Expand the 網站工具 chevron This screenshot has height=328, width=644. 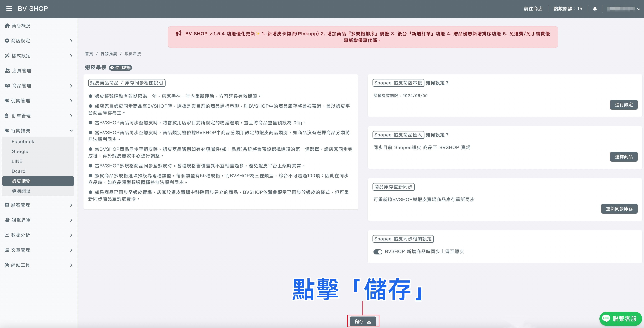pos(71,265)
